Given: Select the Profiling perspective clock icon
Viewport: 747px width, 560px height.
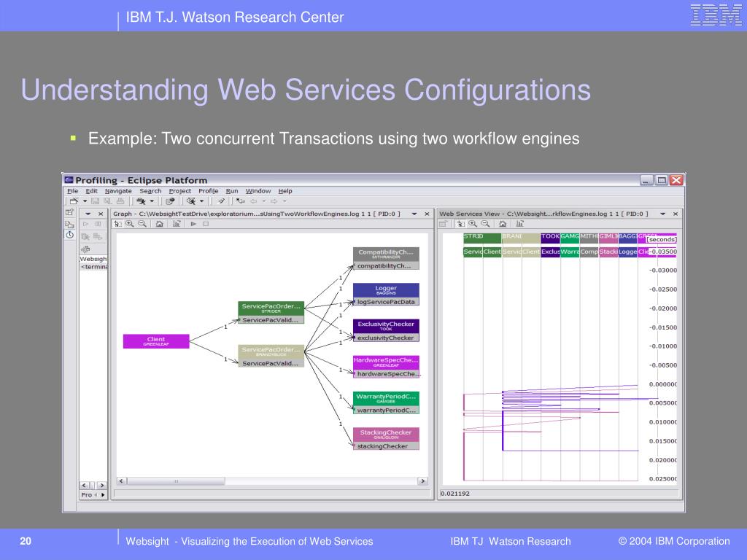Looking at the screenshot, I should [x=69, y=235].
